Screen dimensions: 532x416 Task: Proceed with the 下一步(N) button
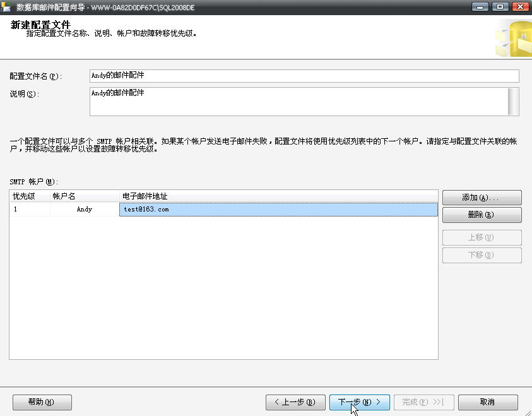point(359,402)
